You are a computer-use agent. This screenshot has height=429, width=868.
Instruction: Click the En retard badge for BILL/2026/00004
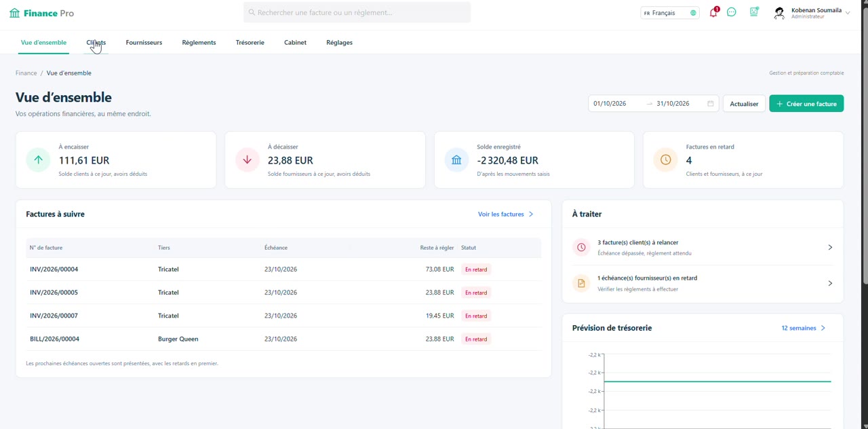coord(476,339)
